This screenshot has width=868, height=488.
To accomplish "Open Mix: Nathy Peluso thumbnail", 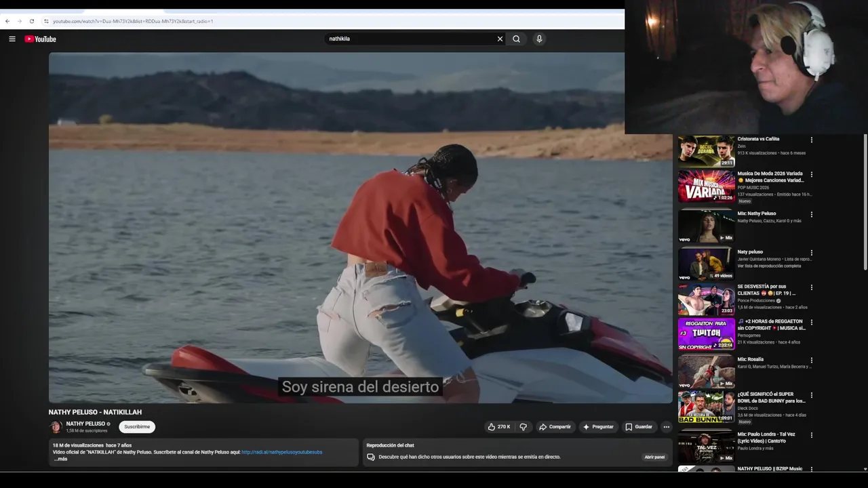I will [706, 226].
